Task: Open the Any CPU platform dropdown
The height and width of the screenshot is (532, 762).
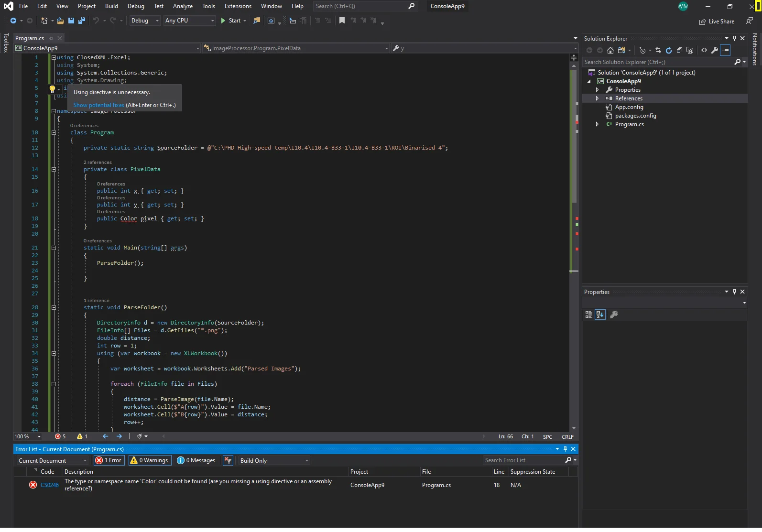Action: (190, 21)
